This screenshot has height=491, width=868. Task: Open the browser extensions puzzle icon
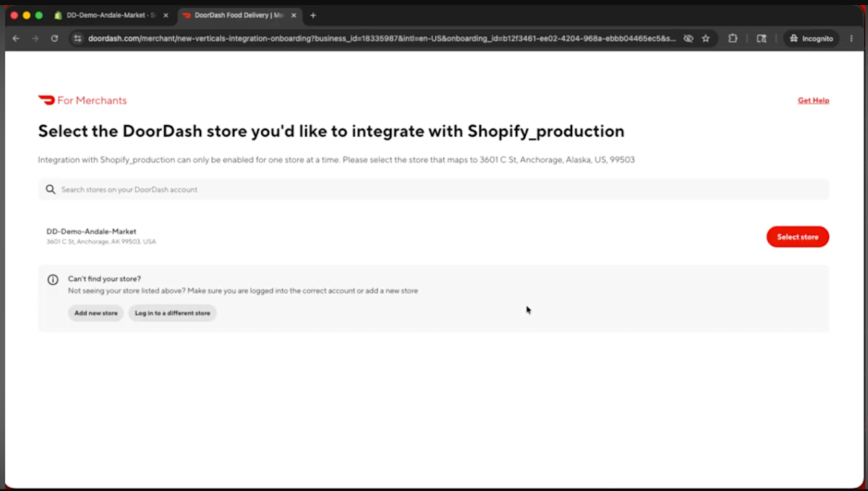pyautogui.click(x=733, y=38)
